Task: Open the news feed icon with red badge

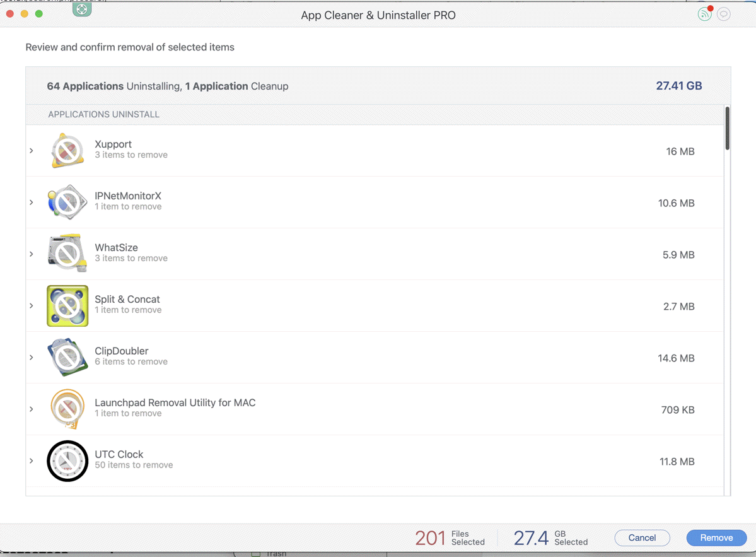Action: pyautogui.click(x=705, y=13)
